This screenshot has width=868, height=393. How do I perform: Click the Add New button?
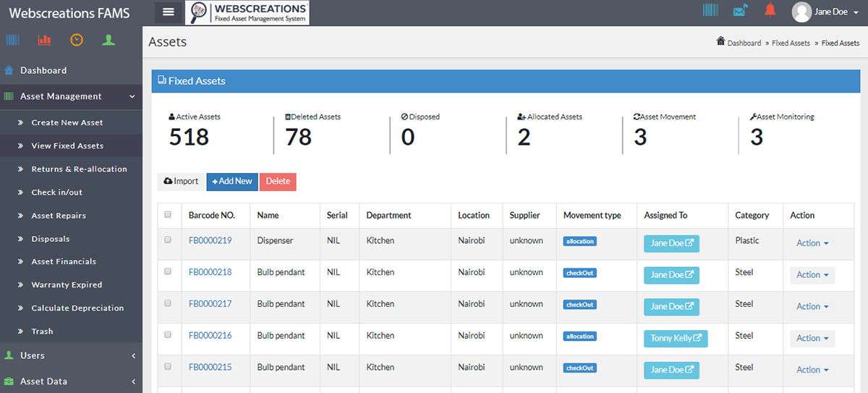pyautogui.click(x=232, y=182)
